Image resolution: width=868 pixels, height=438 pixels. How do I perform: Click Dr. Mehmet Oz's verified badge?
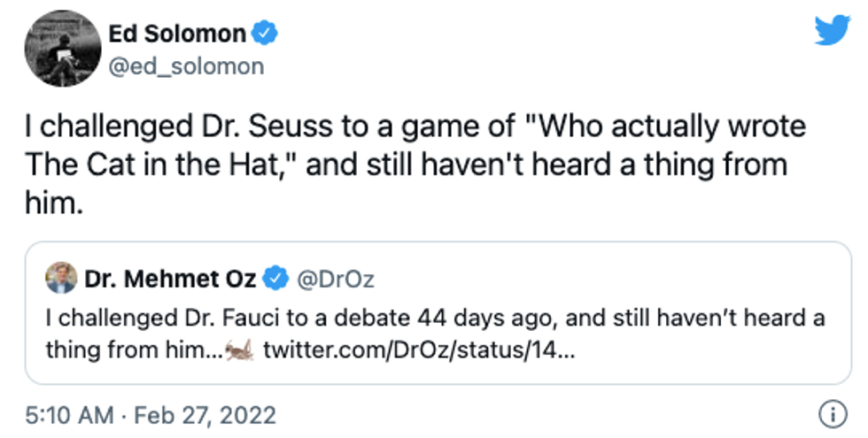[x=278, y=280]
